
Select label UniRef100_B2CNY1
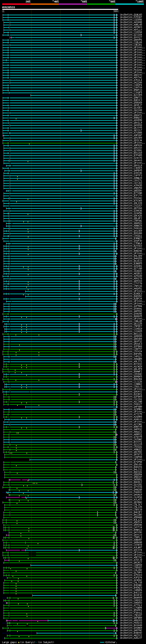(x=131, y=394)
